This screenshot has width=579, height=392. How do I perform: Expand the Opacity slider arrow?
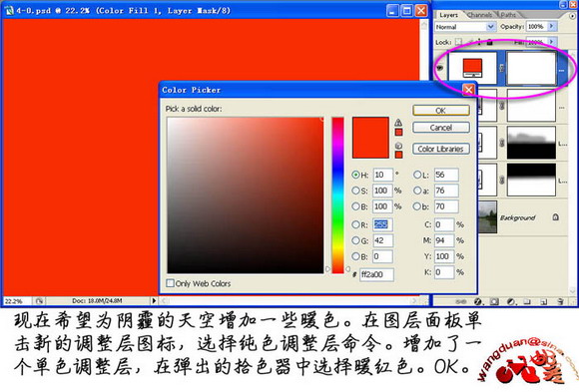pyautogui.click(x=552, y=26)
